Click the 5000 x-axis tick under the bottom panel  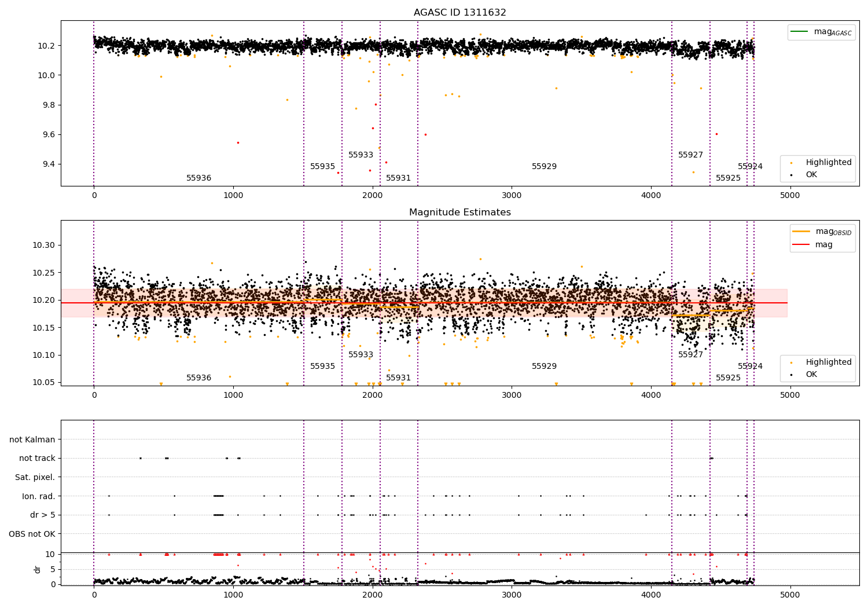790,595
